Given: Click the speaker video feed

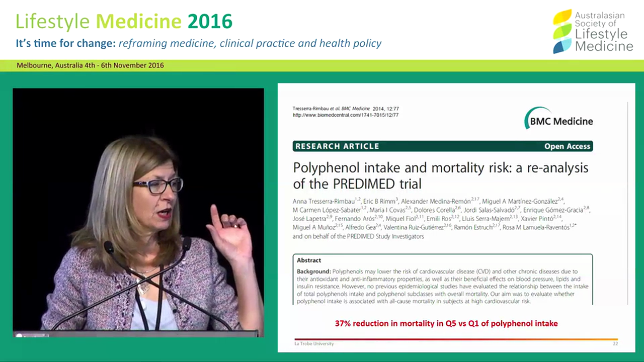Looking at the screenshot, I should point(138,211).
